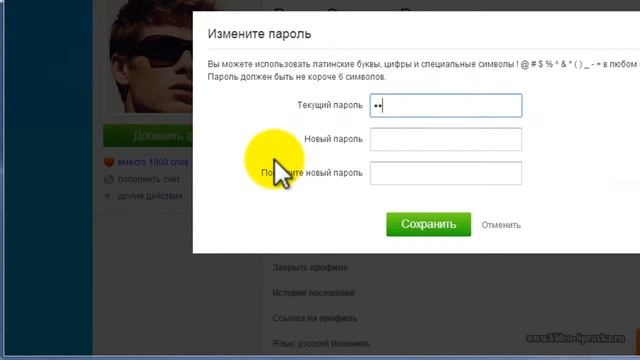
Task: Expand the другие действия menu
Action: point(150,196)
